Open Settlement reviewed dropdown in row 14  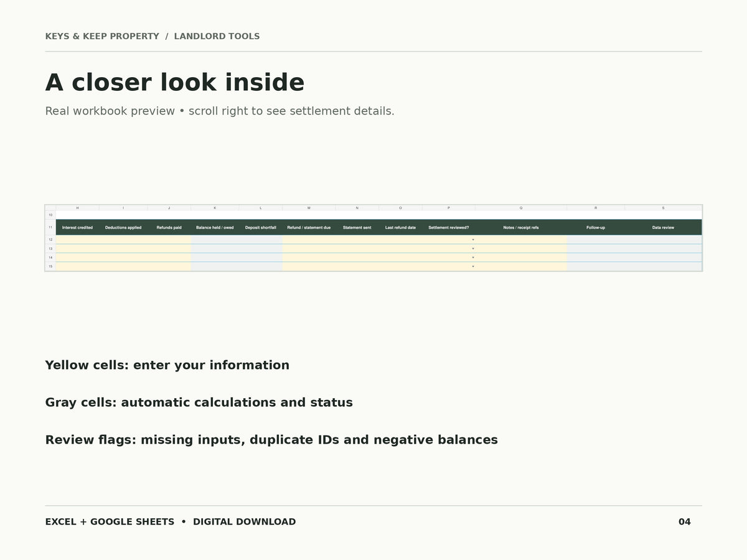[x=472, y=257]
